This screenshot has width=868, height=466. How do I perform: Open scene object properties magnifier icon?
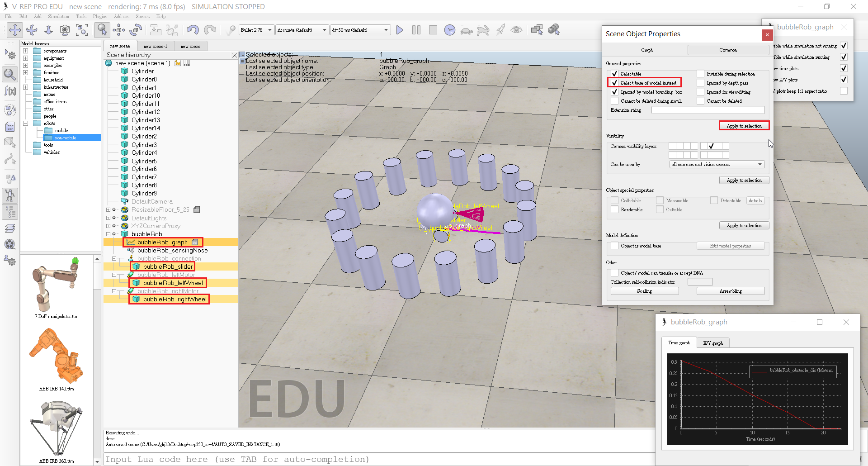point(10,74)
